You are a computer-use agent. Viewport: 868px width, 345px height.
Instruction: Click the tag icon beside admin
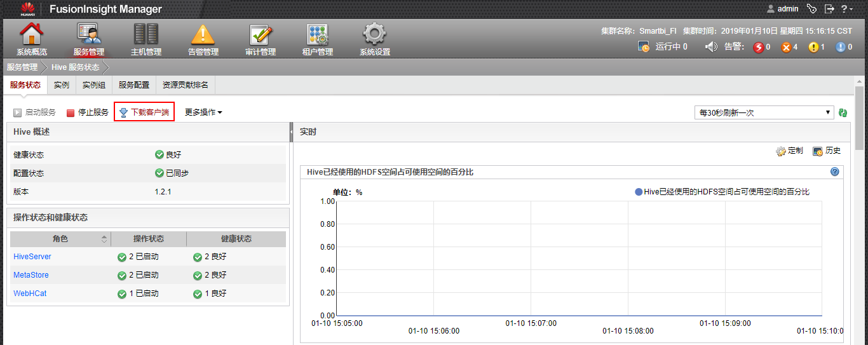(811, 9)
